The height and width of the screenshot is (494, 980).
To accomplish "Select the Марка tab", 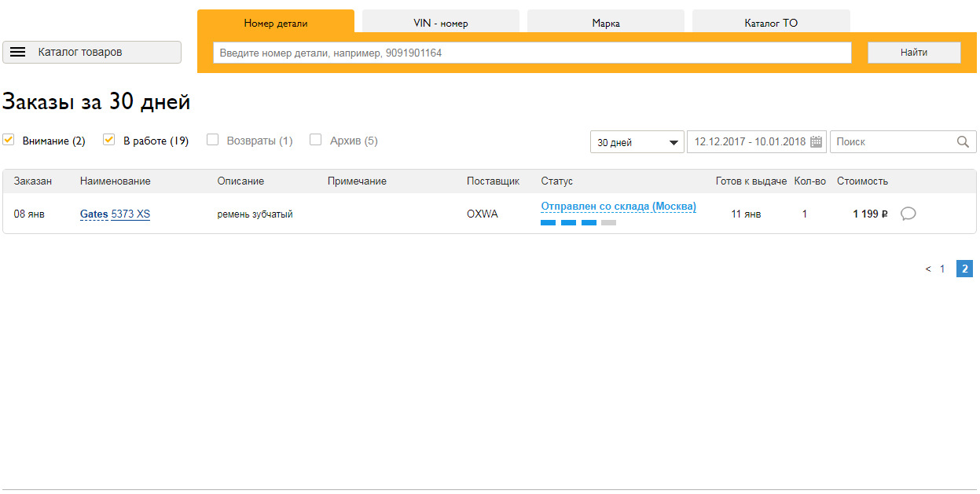I will 605,23.
